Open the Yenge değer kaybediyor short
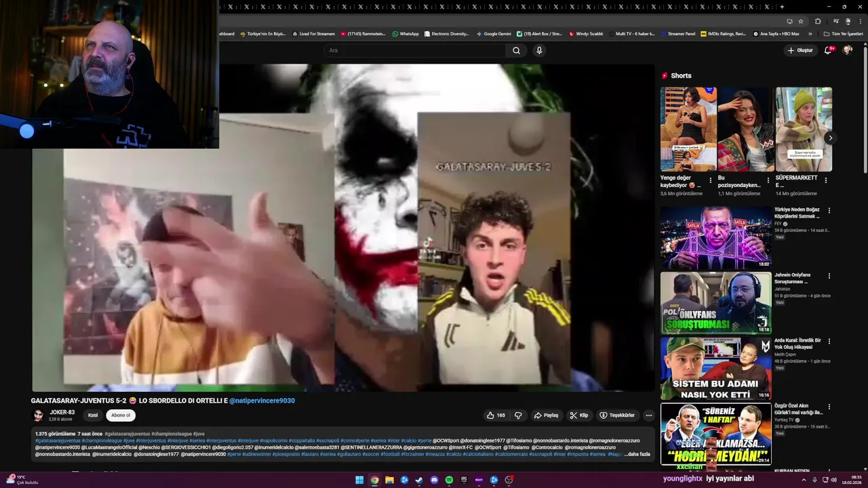The width and height of the screenshot is (868, 488). coord(688,129)
